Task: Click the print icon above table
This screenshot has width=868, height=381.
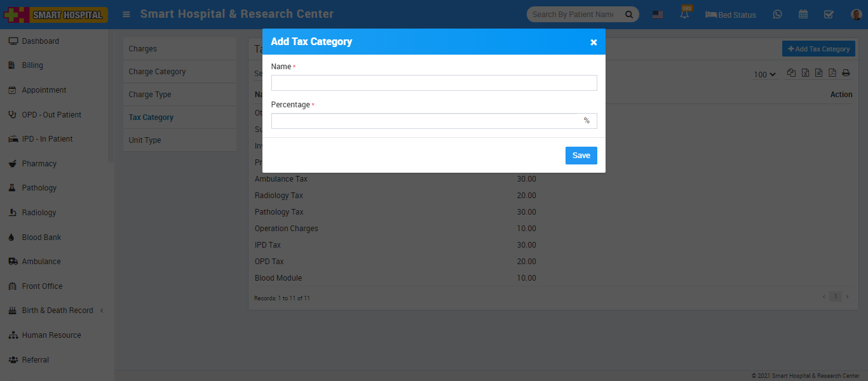Action: pos(846,73)
